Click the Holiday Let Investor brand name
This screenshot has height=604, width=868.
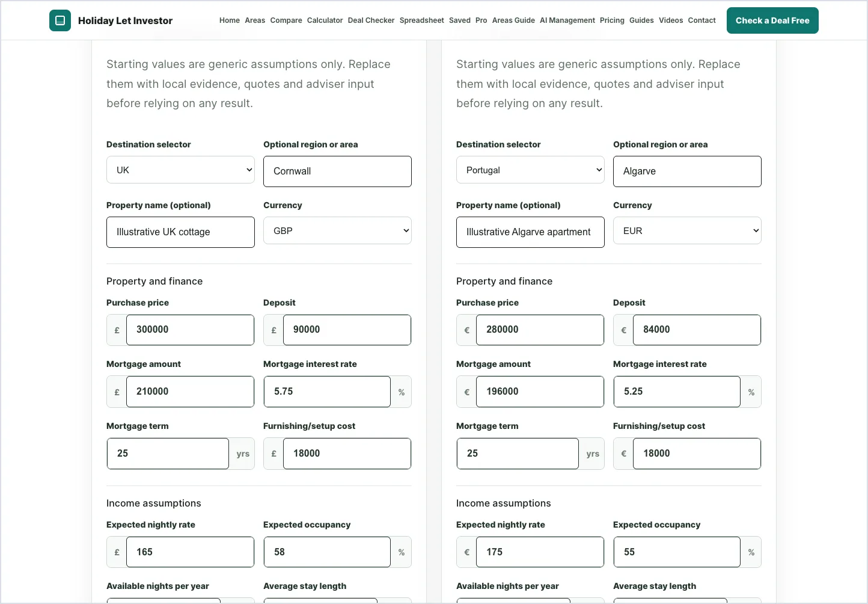pyautogui.click(x=125, y=20)
